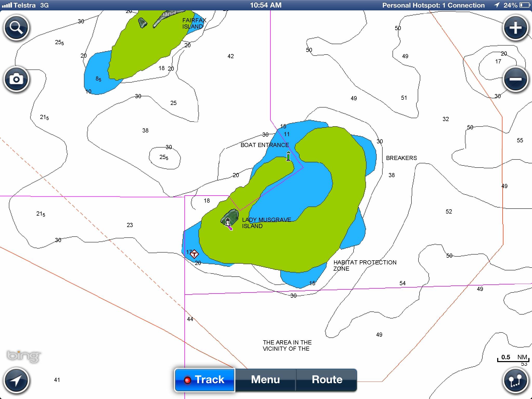This screenshot has width=532, height=399.
Task: Tap the red diamond T marker
Action: coord(194,254)
